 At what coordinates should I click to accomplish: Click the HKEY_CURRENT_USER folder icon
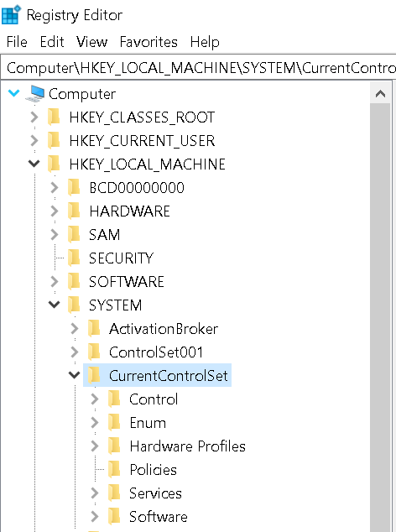[54, 140]
